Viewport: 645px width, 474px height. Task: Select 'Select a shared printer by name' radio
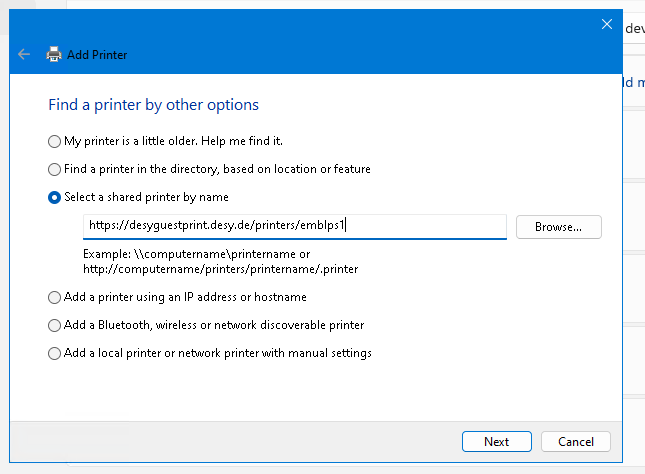54,197
